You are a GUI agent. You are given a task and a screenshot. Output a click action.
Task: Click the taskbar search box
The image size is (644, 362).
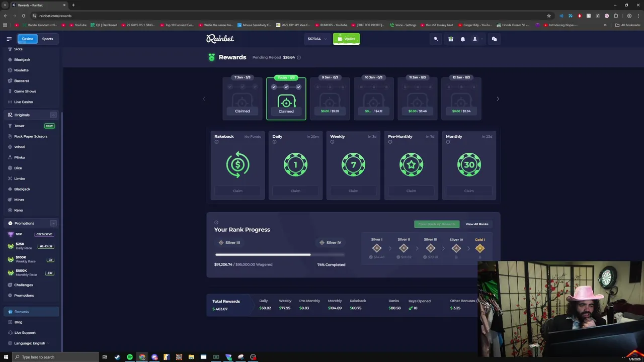(55, 357)
